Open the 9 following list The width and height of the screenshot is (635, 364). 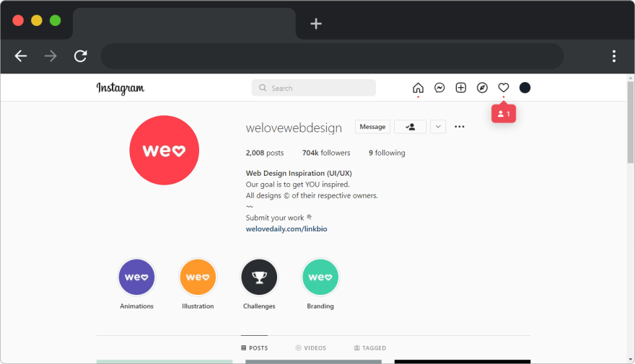pyautogui.click(x=387, y=153)
